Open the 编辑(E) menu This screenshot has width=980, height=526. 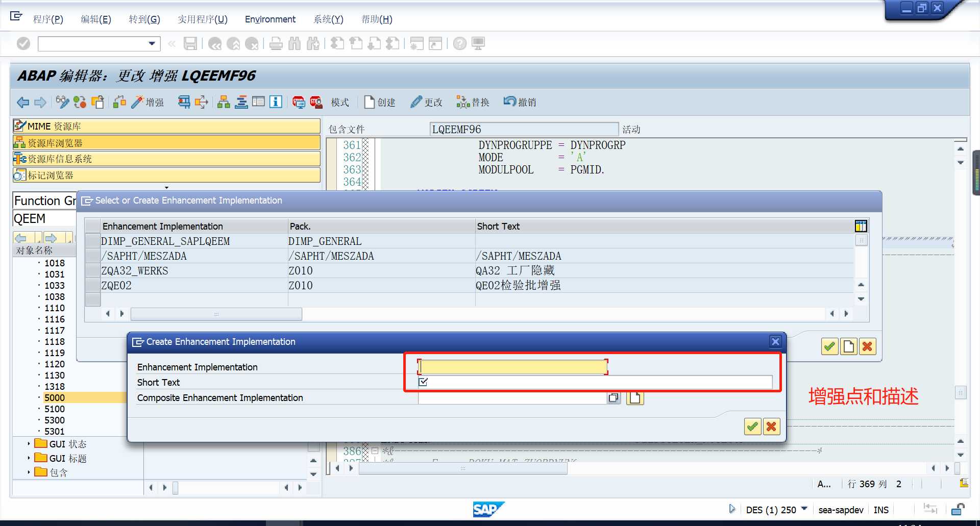(x=96, y=19)
